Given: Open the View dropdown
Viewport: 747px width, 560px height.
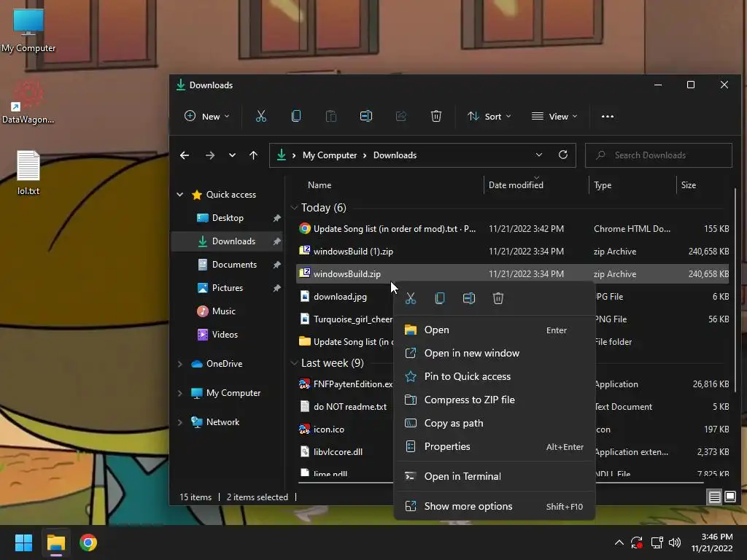Looking at the screenshot, I should (554, 116).
